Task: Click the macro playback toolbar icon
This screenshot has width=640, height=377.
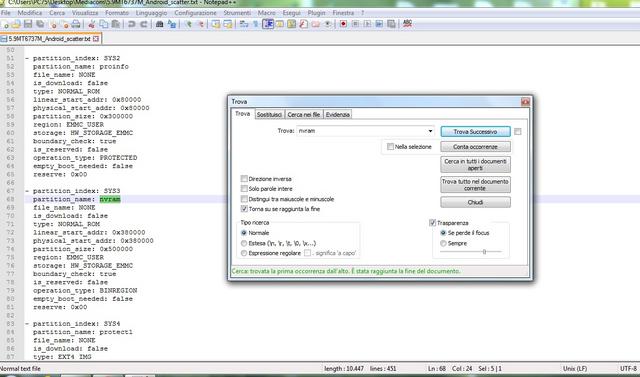Action: [x=367, y=24]
